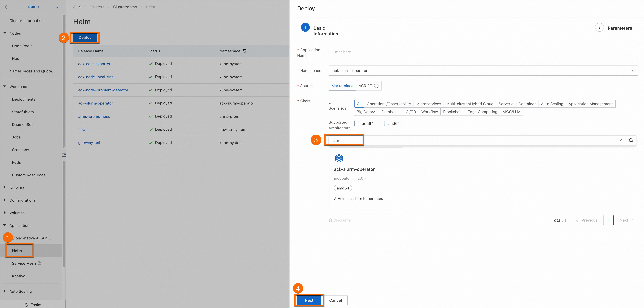Click the back arrow beside demo
644x308 pixels.
tap(6, 7)
